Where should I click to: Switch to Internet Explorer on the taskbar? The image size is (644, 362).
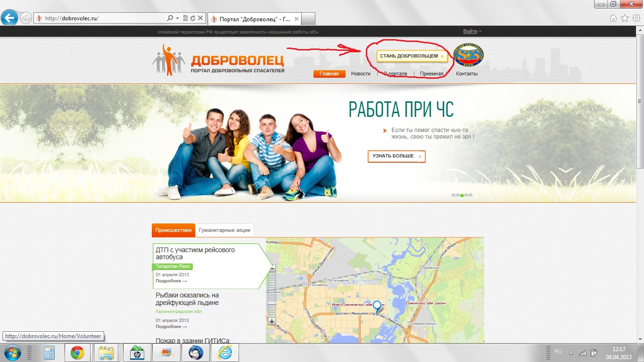[224, 353]
